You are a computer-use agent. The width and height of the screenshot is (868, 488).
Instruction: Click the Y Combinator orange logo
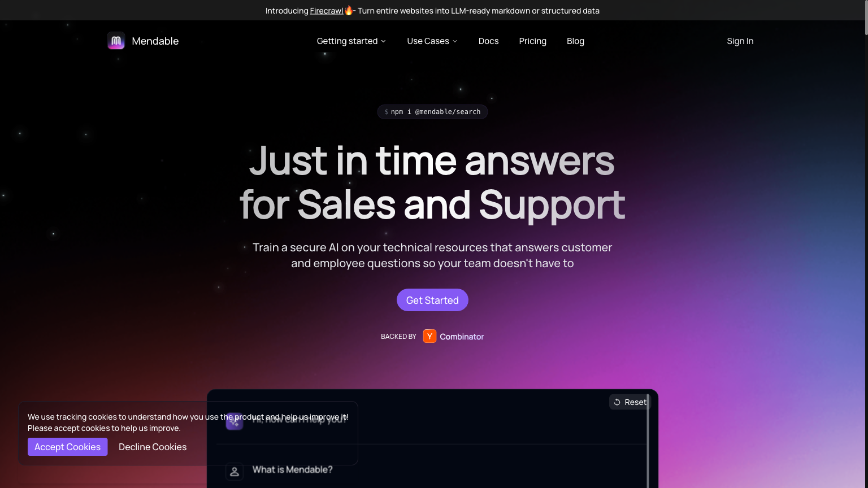429,336
